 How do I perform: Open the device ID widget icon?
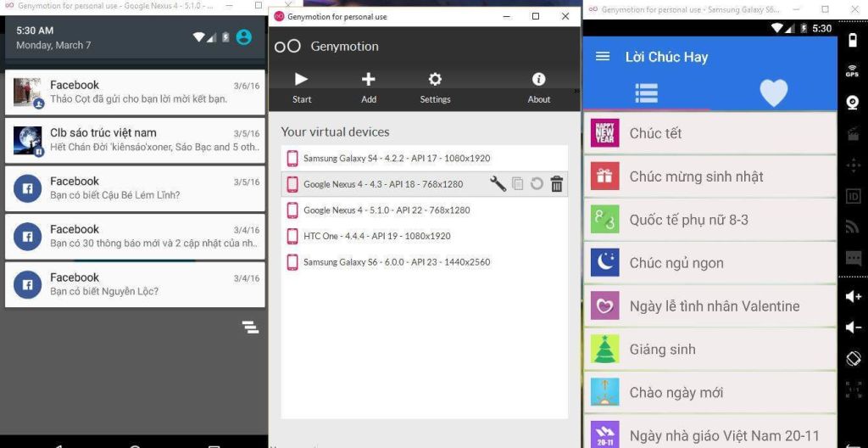[852, 196]
